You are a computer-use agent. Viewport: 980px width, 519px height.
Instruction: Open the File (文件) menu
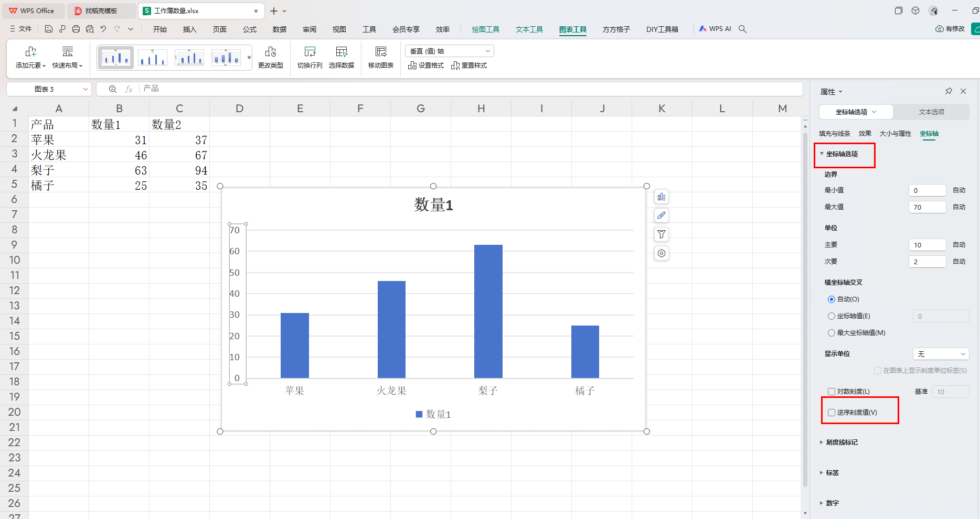21,29
